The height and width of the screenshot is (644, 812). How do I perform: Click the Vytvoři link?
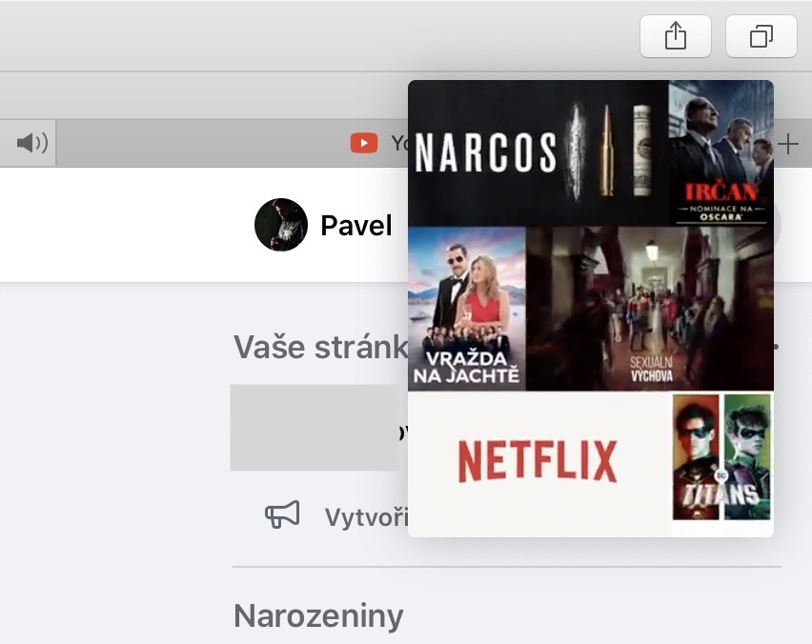tap(366, 516)
